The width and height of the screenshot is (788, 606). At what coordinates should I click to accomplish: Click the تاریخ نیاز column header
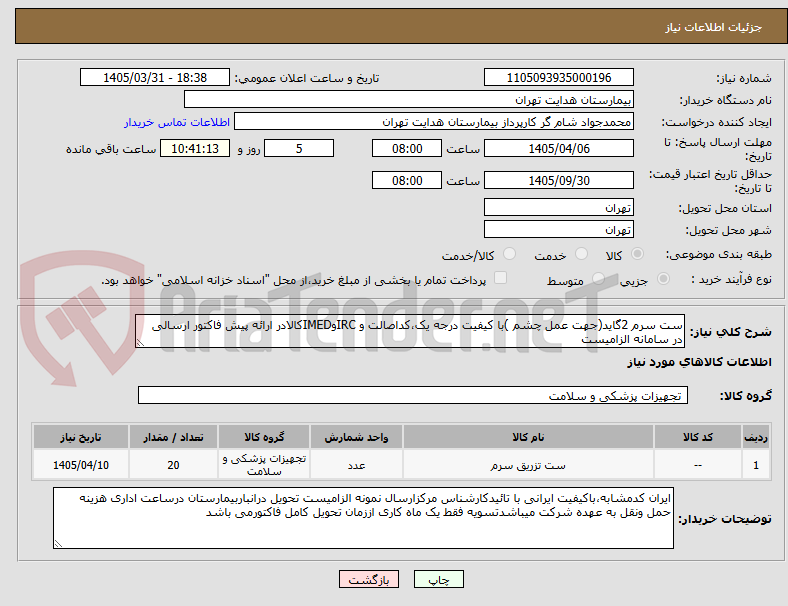pos(81,437)
